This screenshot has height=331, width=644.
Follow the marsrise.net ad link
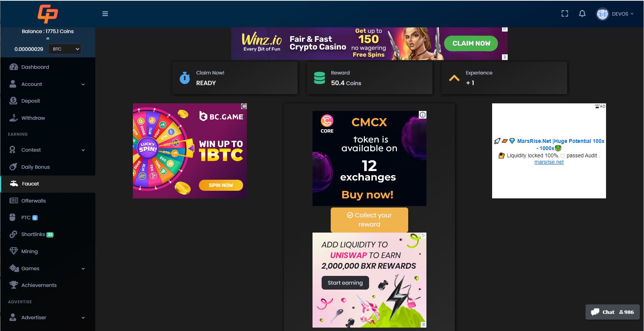[549, 162]
